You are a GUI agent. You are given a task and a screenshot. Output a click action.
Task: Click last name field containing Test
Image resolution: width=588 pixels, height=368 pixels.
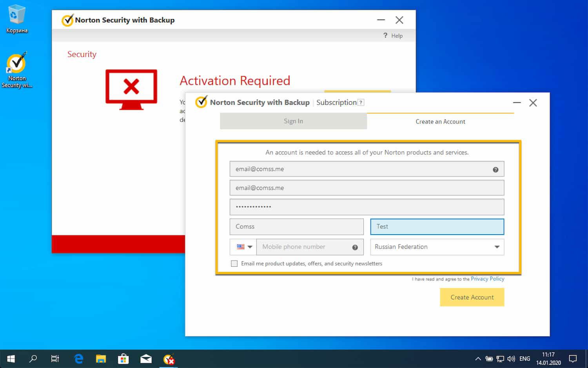437,227
